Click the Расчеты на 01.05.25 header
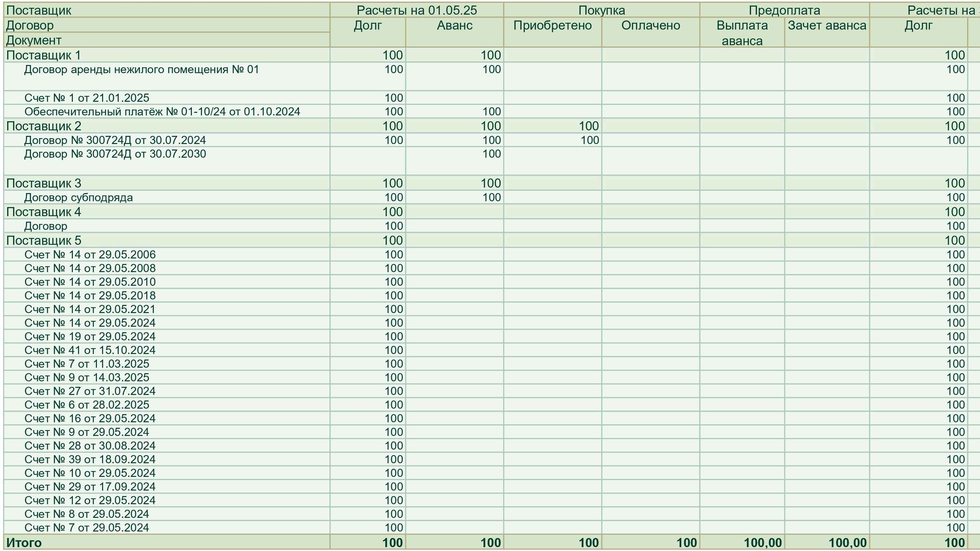Image resolution: width=980 pixels, height=551 pixels. pos(417,10)
